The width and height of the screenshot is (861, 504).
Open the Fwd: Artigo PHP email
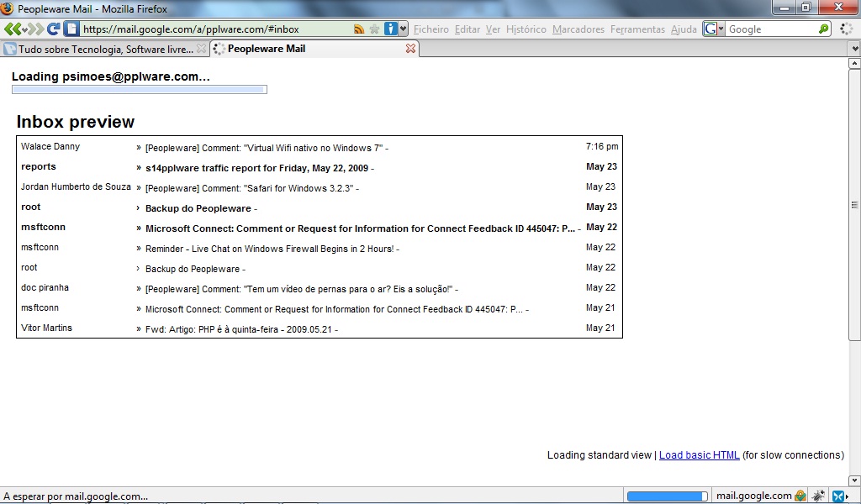pos(320,328)
